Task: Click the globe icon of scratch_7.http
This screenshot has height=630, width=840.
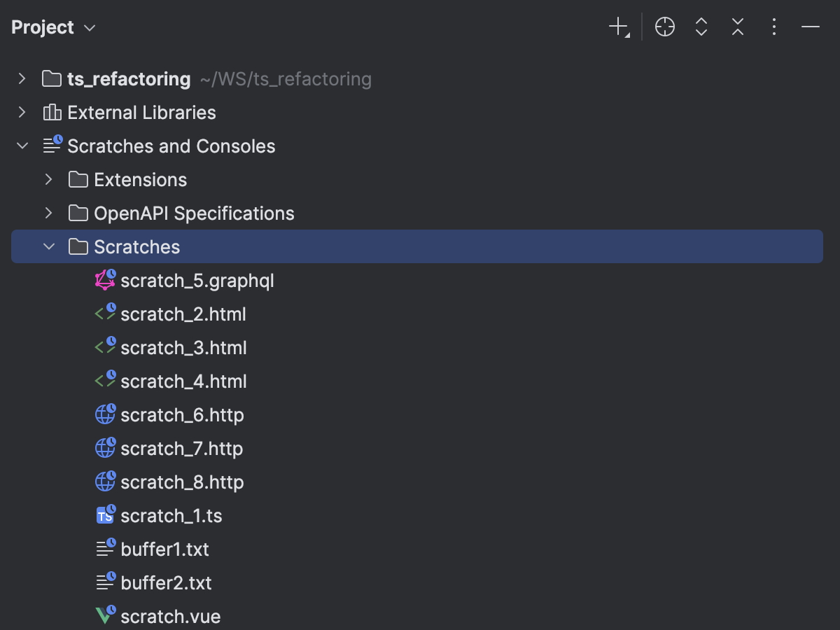Action: click(x=105, y=448)
